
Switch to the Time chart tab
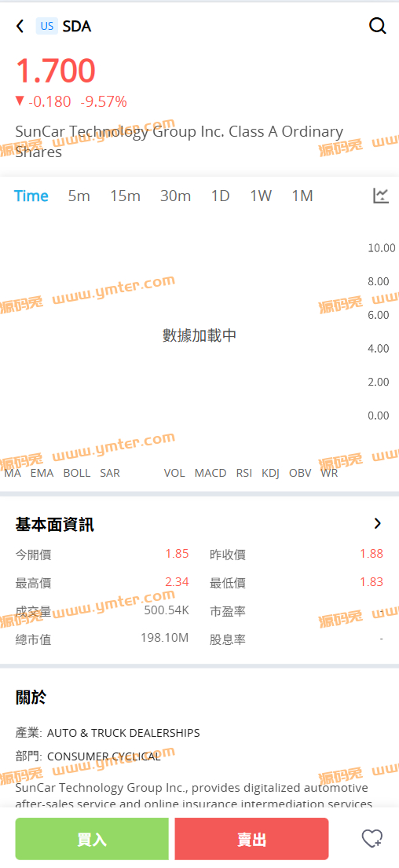tap(31, 196)
